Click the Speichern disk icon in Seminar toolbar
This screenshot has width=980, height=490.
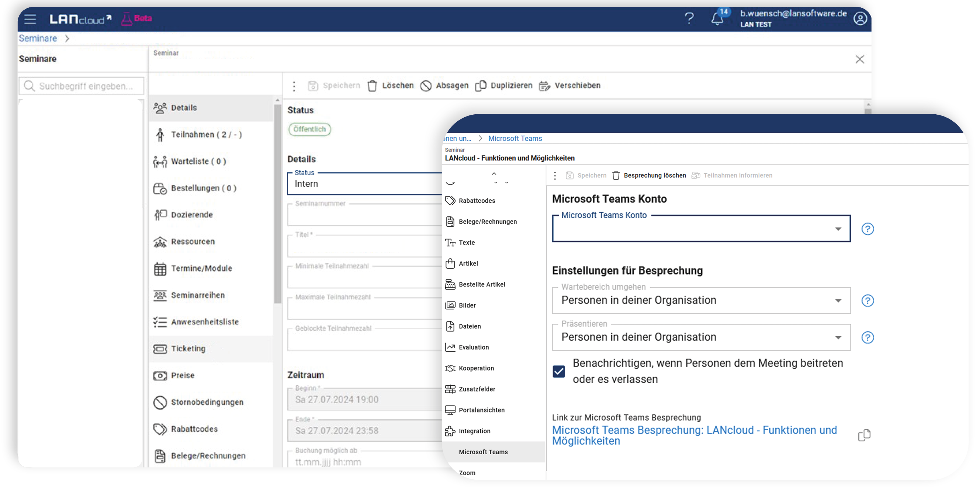(313, 86)
